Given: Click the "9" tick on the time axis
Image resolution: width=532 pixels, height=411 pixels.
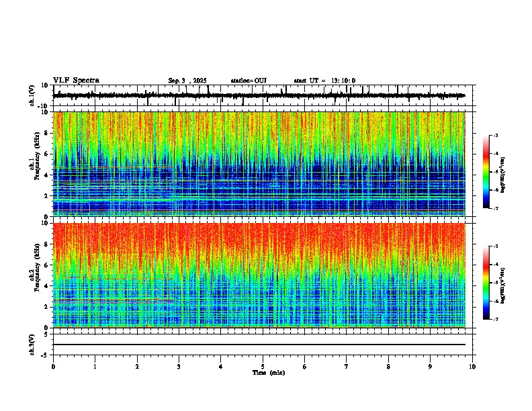Looking at the screenshot, I should (430, 367).
